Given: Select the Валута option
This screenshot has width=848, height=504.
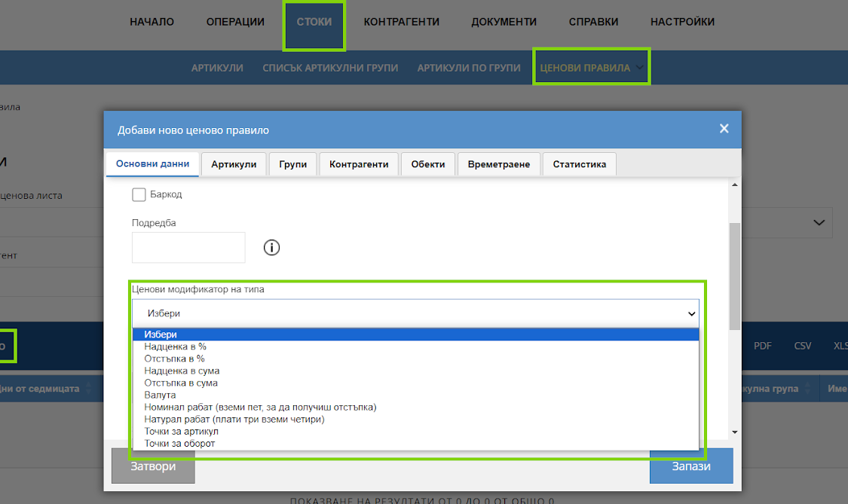Looking at the screenshot, I should (x=415, y=396).
